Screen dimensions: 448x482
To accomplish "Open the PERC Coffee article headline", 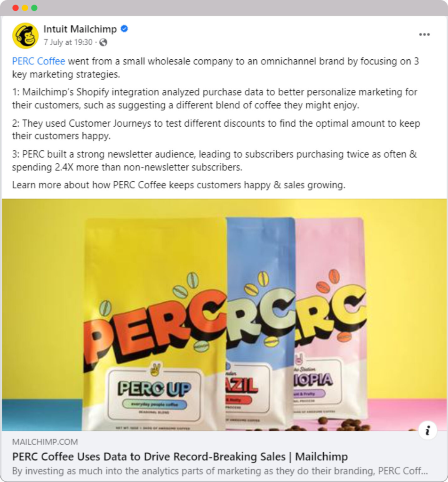I will 180,457.
